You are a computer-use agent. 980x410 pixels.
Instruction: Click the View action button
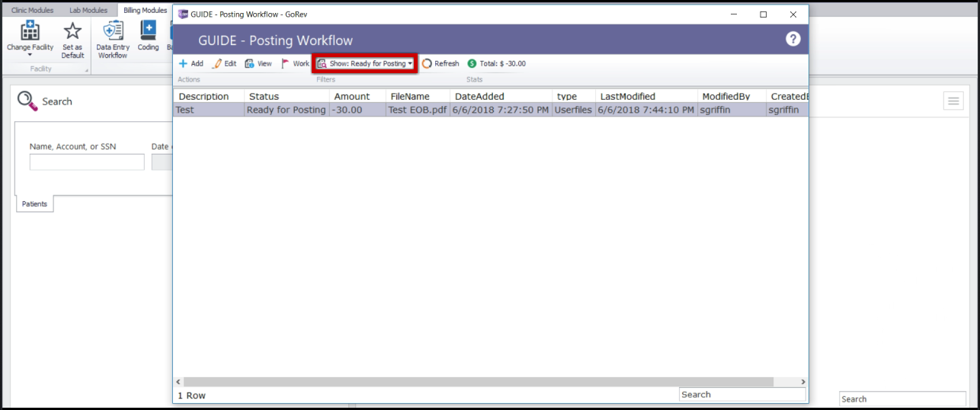(258, 64)
